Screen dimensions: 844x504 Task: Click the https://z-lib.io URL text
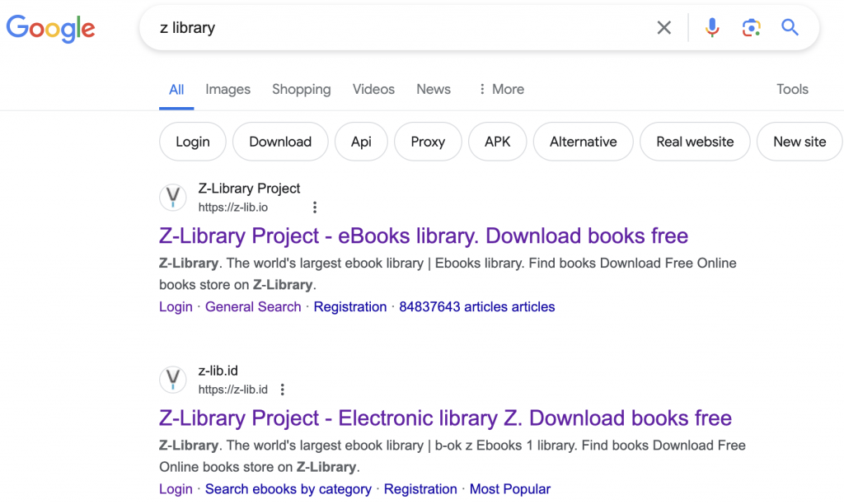click(x=233, y=208)
